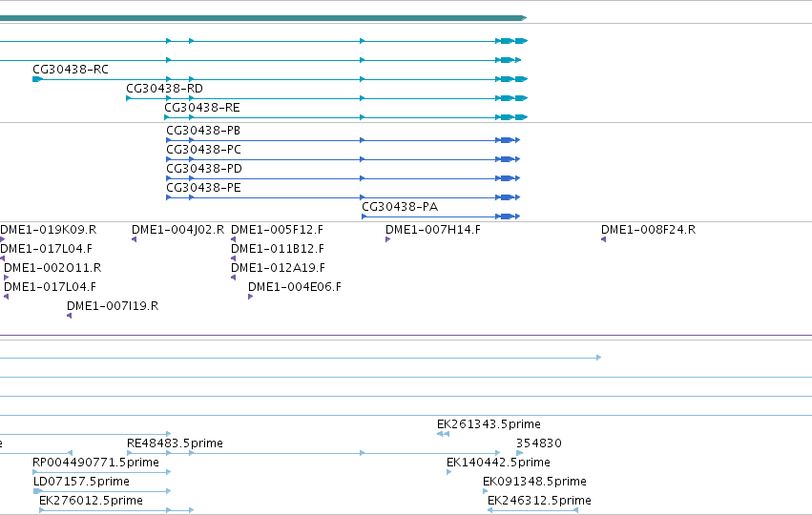Select the DME1-017L04.F feature below DME1-019K09.R
The image size is (812, 515).
click(46, 249)
